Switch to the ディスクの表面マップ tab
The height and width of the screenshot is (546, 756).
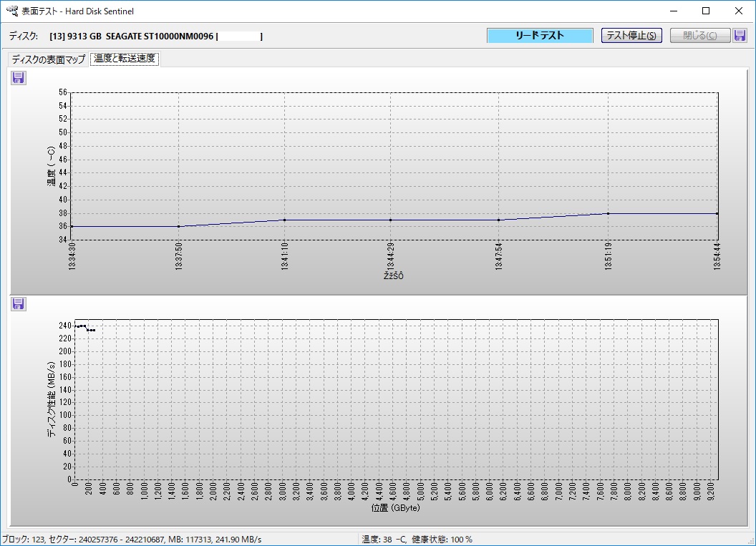[48, 59]
